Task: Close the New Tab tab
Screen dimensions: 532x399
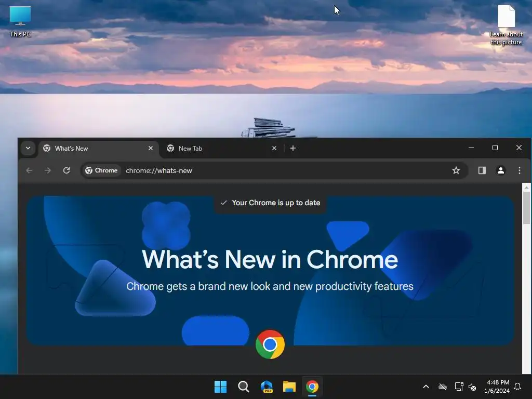Action: (274, 148)
